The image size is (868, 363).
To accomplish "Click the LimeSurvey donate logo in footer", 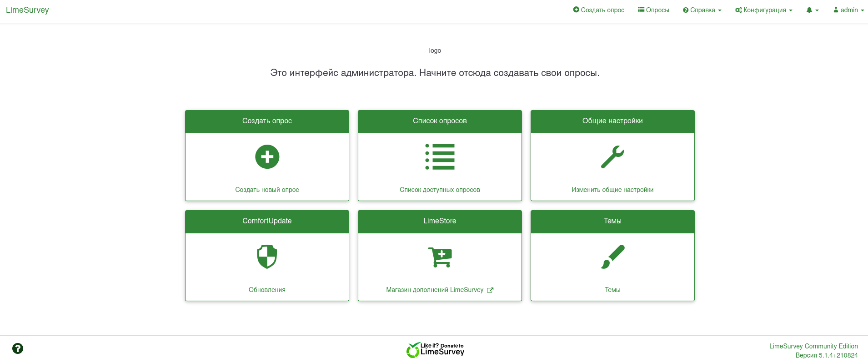I will click(x=435, y=350).
